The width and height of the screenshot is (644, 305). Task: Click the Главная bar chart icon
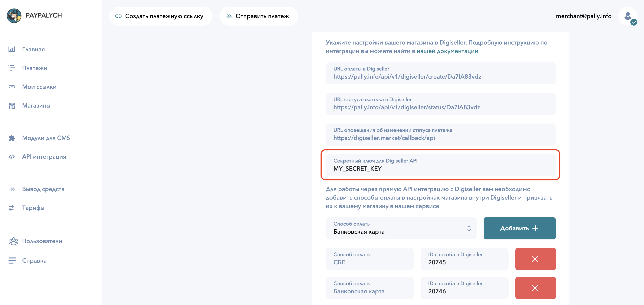(x=12, y=49)
